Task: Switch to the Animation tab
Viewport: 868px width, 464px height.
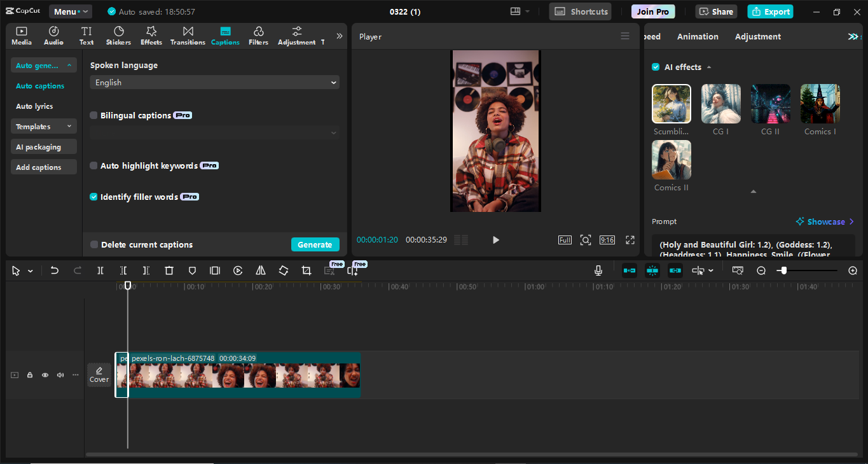Action: (x=698, y=36)
